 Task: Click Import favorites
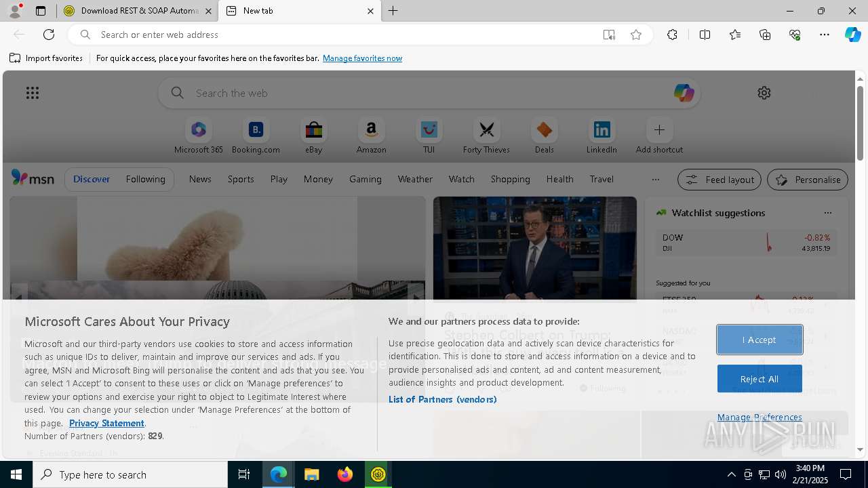point(46,58)
